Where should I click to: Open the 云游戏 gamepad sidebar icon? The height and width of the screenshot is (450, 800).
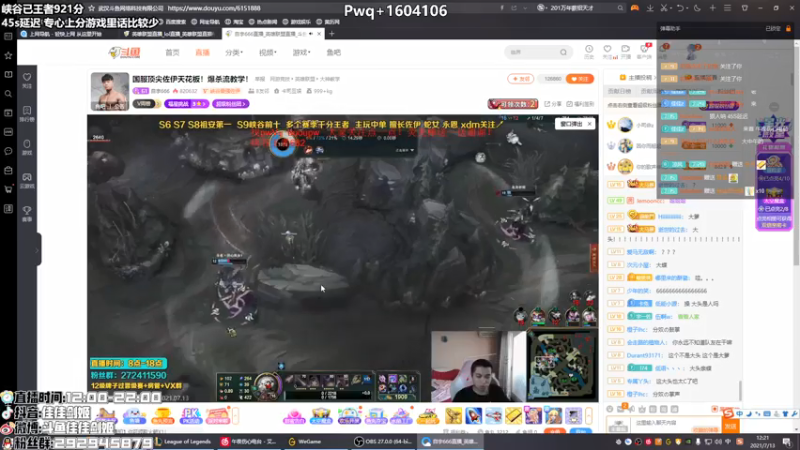[27, 180]
